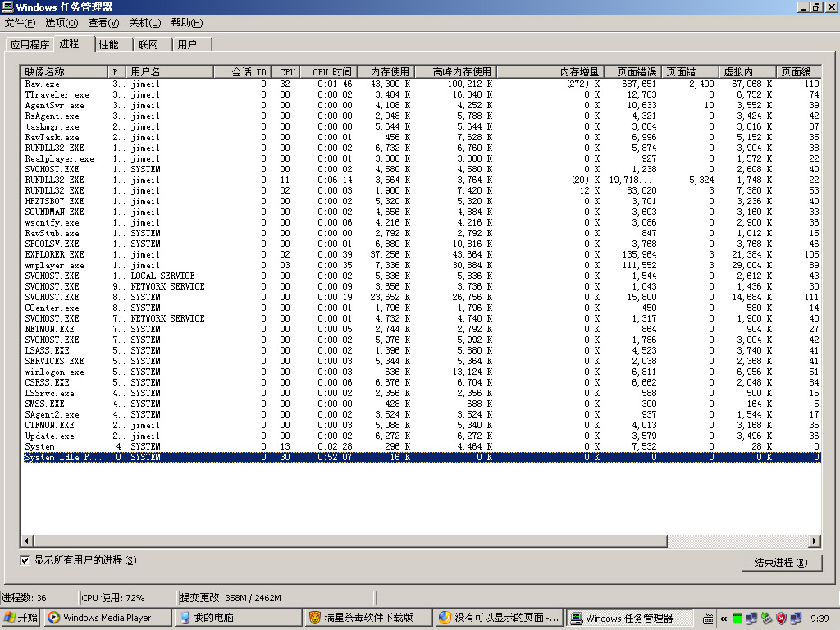Switch to the 没有可以显示的页面 browser window

pos(500,618)
